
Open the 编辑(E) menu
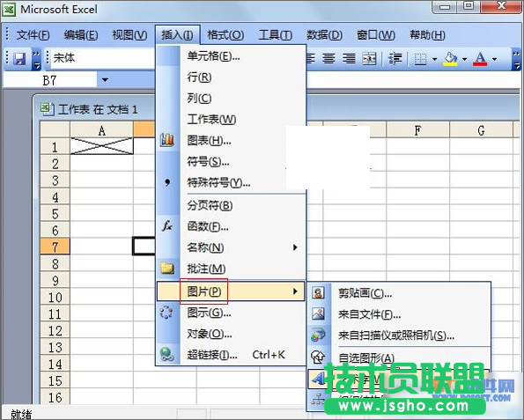pos(81,34)
